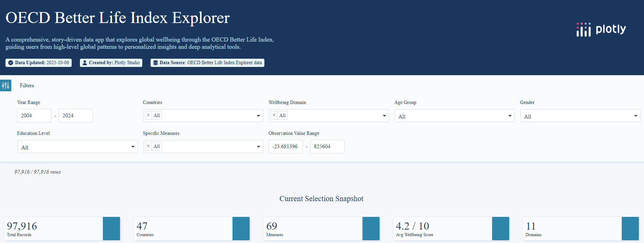Click the OECD Better Life Index Explorer title

click(118, 18)
